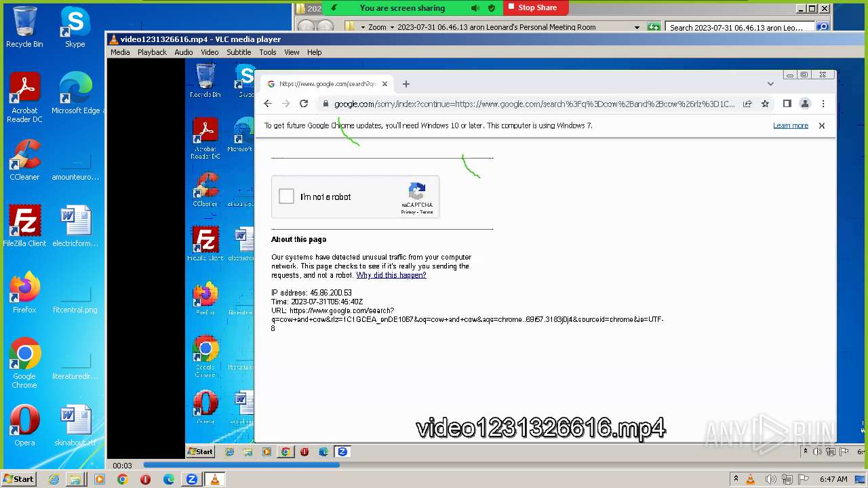This screenshot has width=868, height=488.
Task: Launch Microsoft Edge desktop shortcut
Action: tap(75, 94)
